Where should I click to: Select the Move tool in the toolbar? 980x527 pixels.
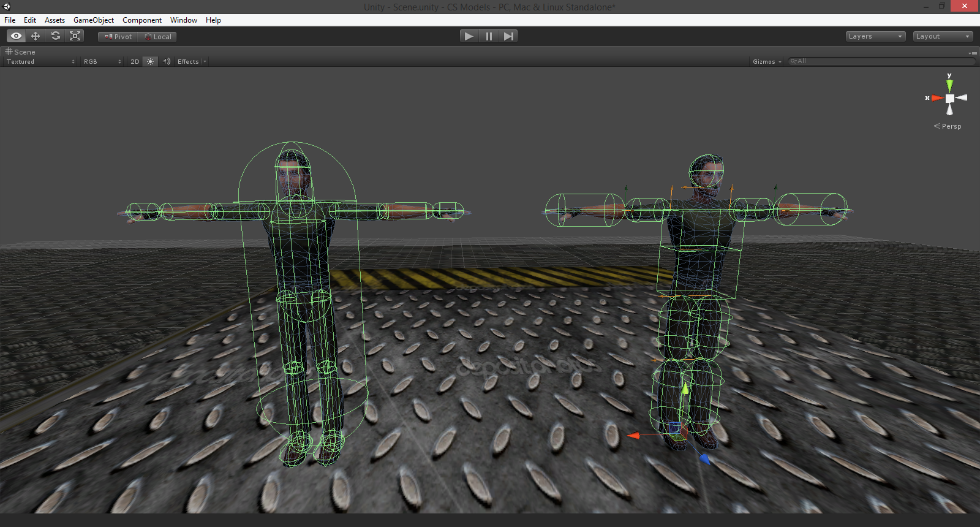36,36
